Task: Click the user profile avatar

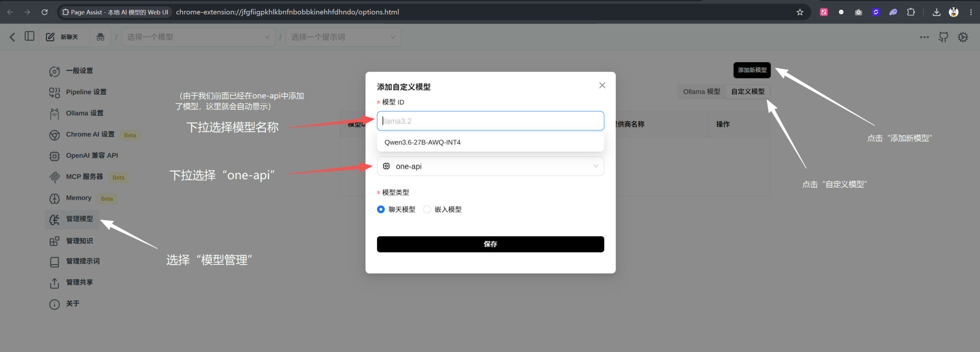Action: click(954, 12)
